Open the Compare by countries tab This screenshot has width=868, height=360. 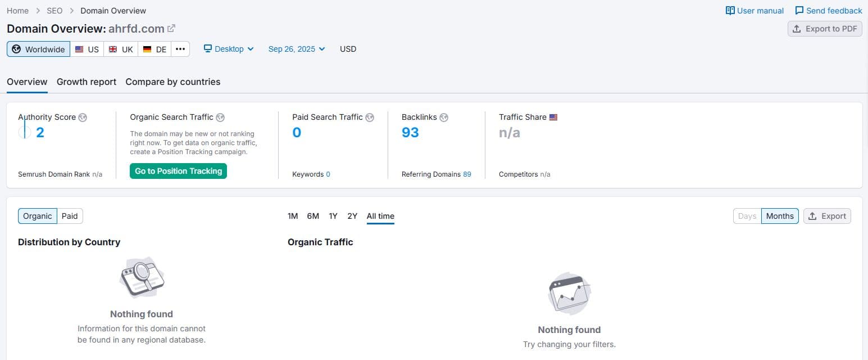[x=173, y=82]
